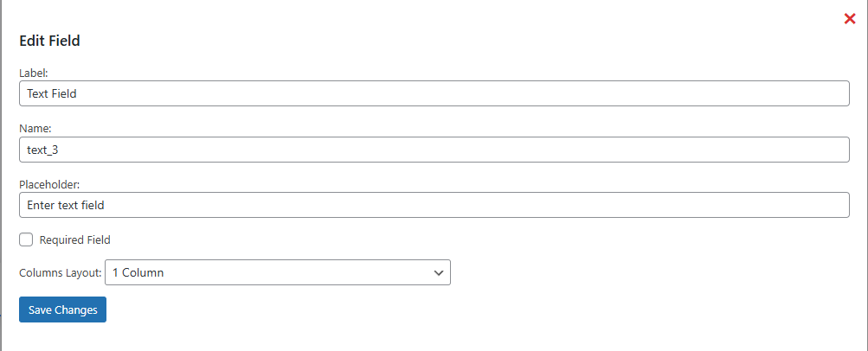Click the "Text Field" value in Label box
The height and width of the screenshot is (351, 868).
(52, 93)
